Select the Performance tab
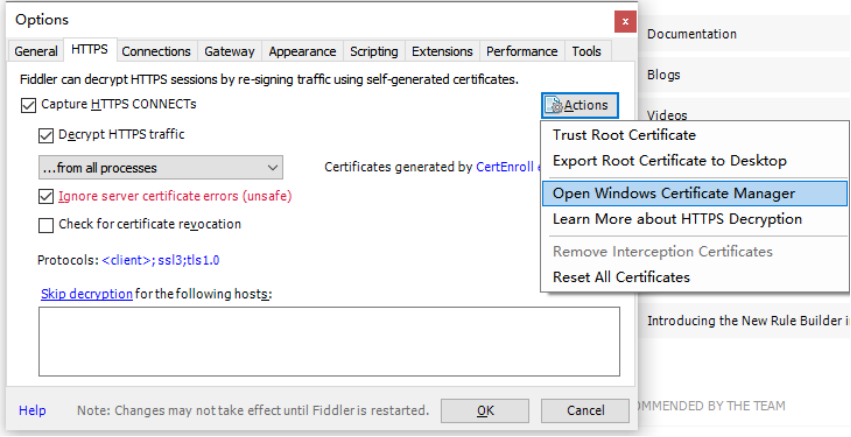This screenshot has width=851, height=437. 522,51
